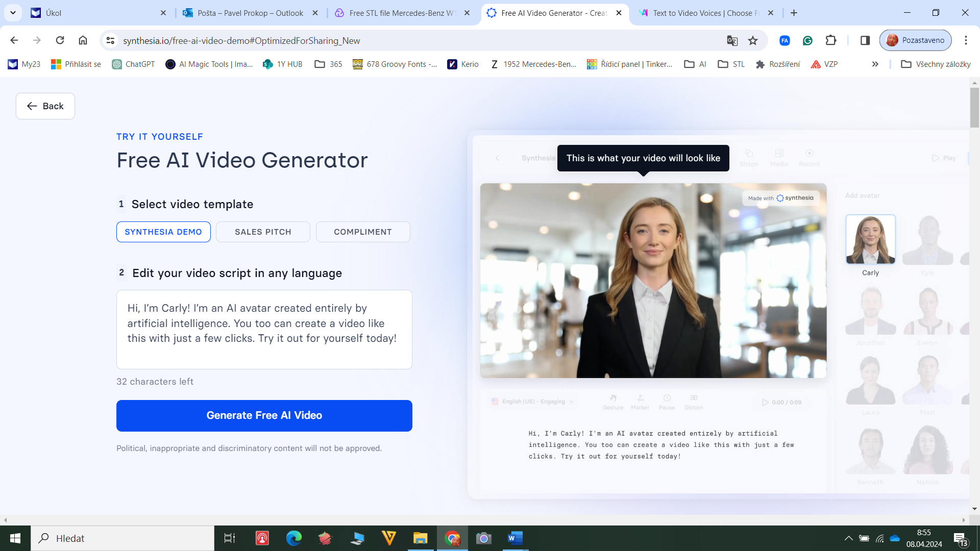Click the Hledat taskbar search box
This screenshot has height=551, width=980.
[x=122, y=538]
